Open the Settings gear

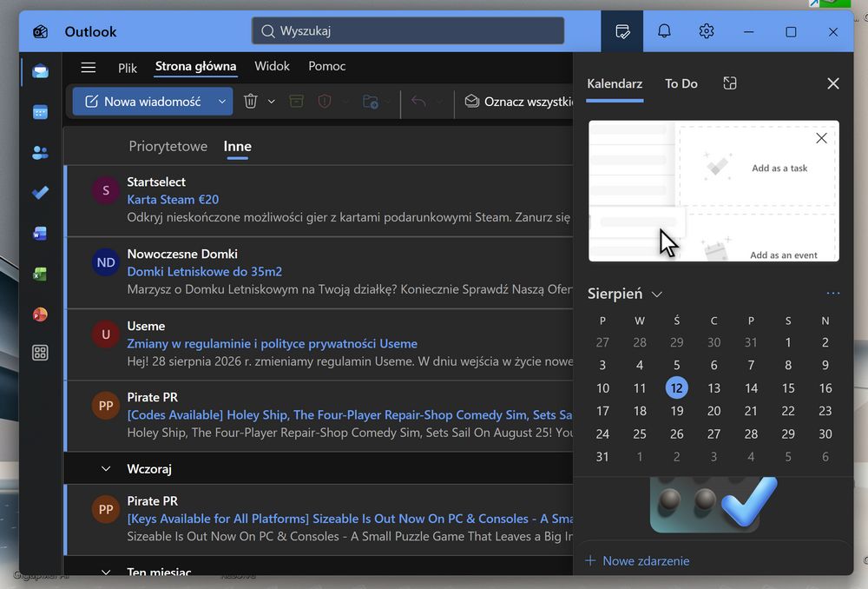[x=707, y=31]
